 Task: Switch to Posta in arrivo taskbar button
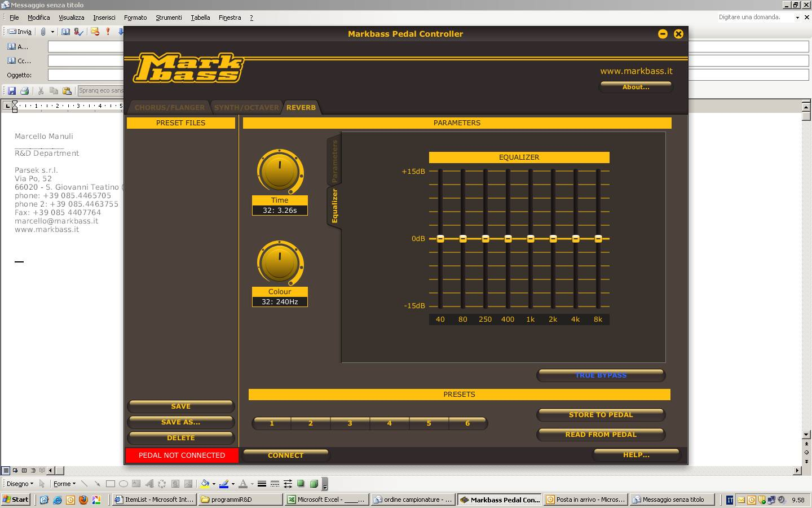[585, 500]
